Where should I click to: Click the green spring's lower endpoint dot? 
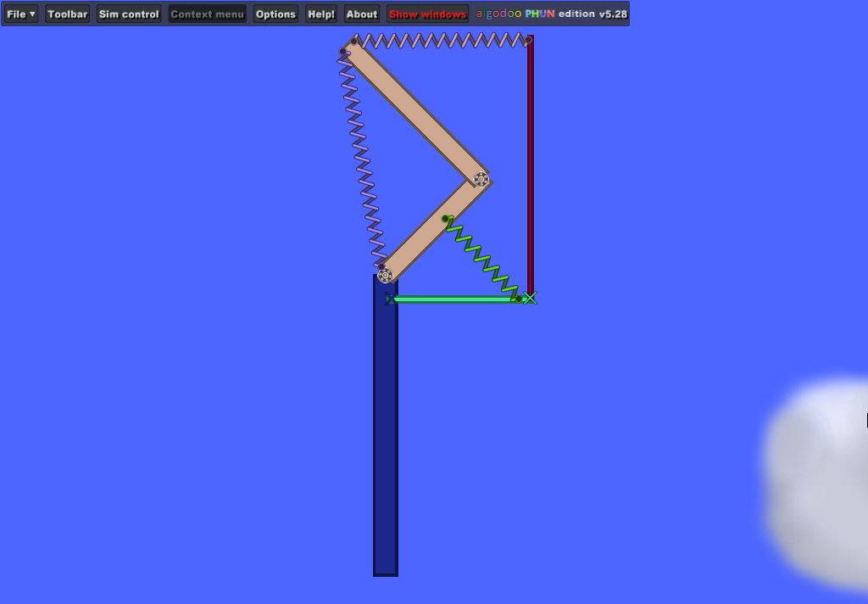coord(519,299)
